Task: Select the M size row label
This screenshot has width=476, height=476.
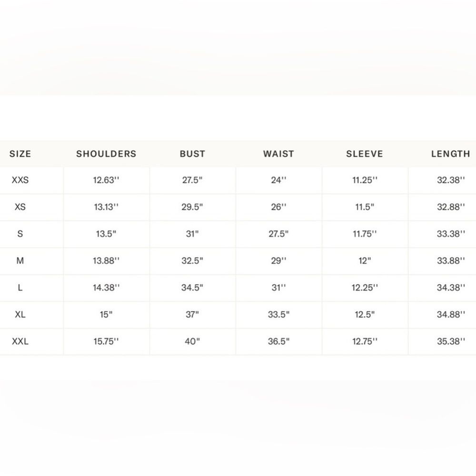Action: [20, 261]
